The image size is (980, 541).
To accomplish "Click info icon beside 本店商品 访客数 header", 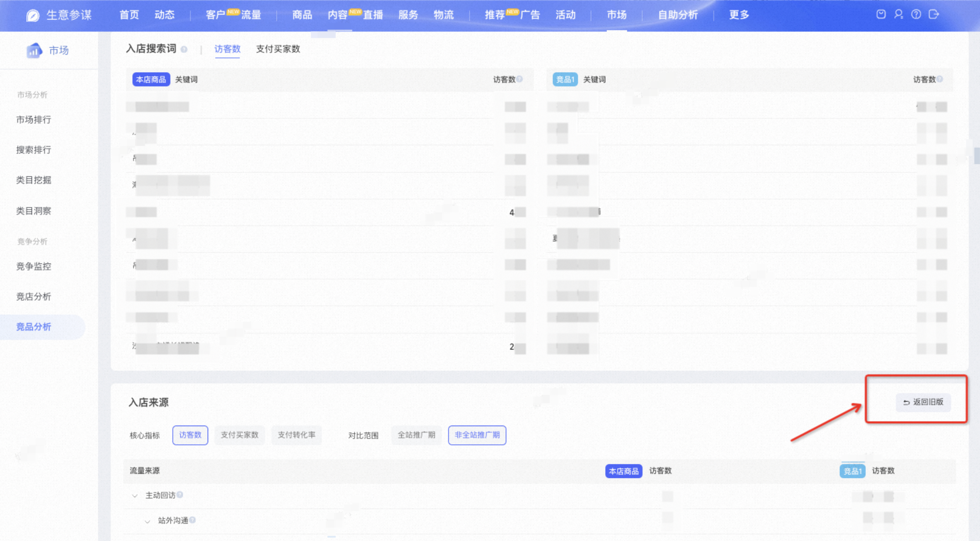I will (520, 79).
